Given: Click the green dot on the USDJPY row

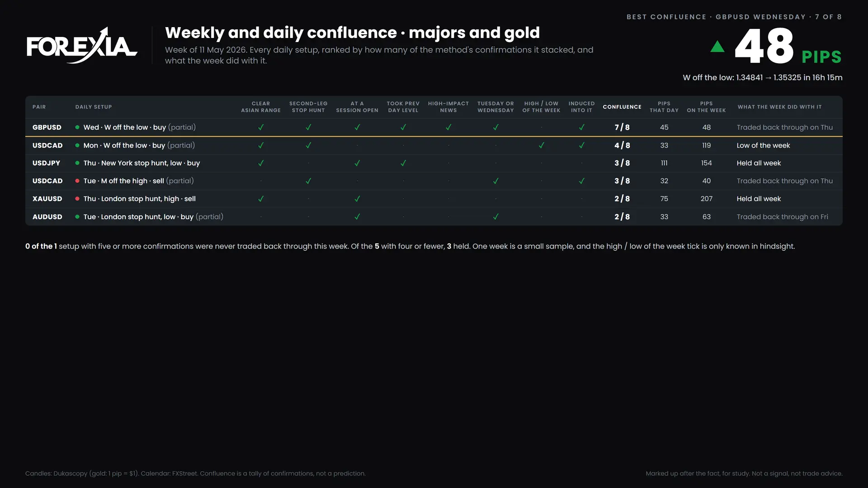Looking at the screenshot, I should 77,163.
